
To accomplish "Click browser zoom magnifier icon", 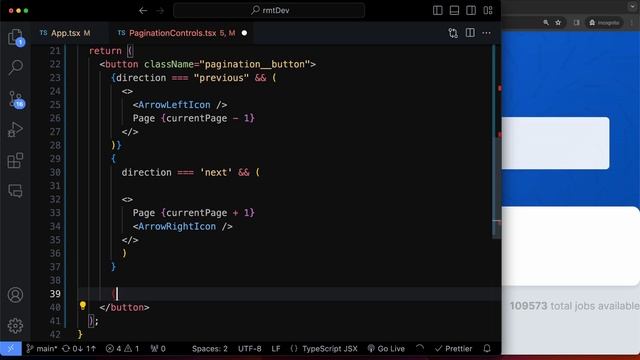I will coord(546,22).
